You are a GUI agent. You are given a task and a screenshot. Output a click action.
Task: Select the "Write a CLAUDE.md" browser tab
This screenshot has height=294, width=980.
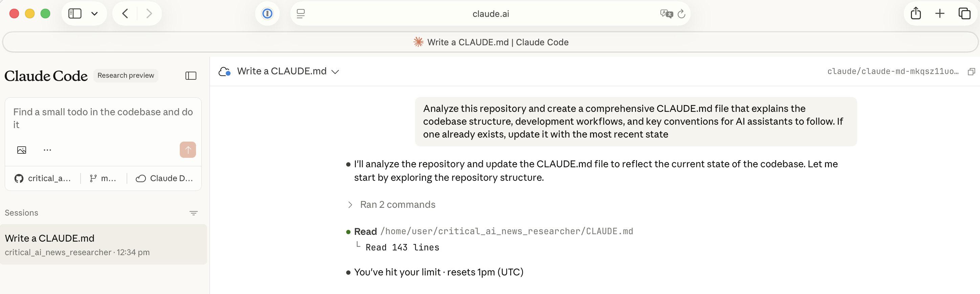pos(490,42)
